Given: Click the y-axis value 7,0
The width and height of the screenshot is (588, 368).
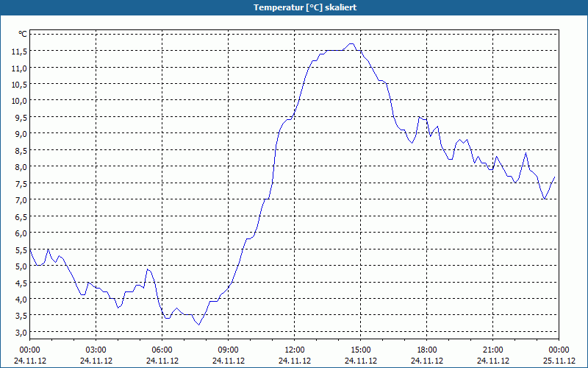Looking at the screenshot, I should 21,200.
